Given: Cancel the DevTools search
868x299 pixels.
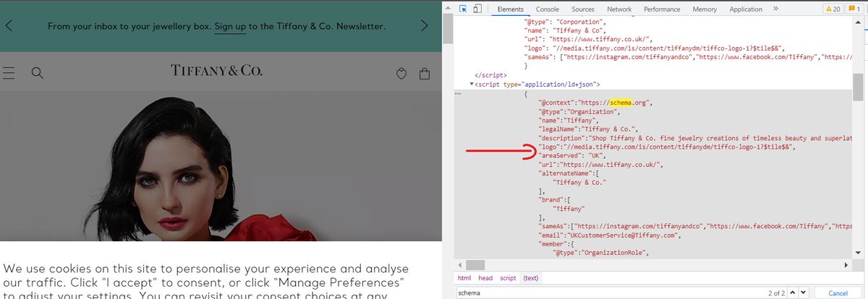Looking at the screenshot, I should [838, 292].
